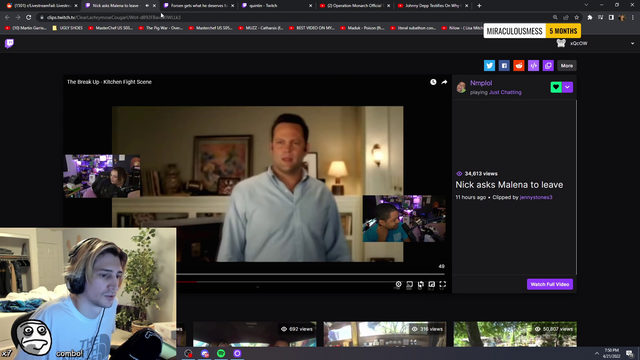This screenshot has height=360, width=640.
Task: Expand the dropdown next to the follow heart
Action: pyautogui.click(x=567, y=87)
